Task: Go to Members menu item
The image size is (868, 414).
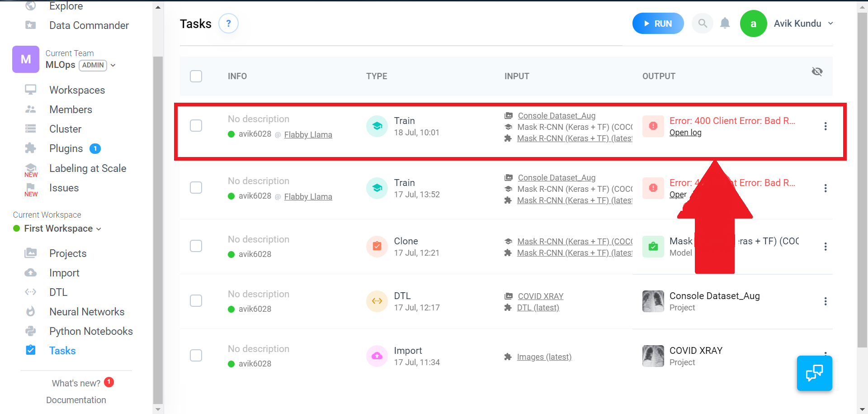Action: click(x=71, y=109)
